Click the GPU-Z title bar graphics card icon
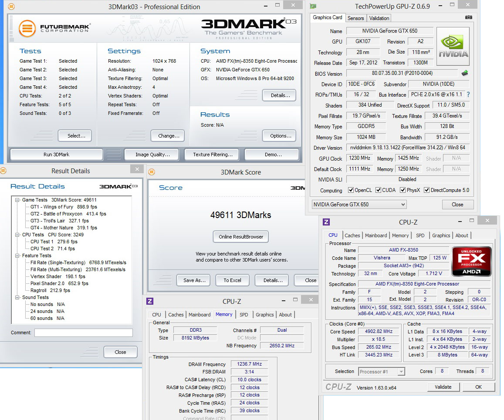 (x=313, y=6)
